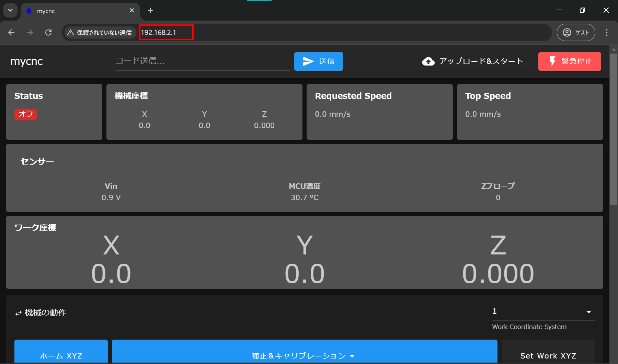
Task: Click the Status card heading
Action: (28, 96)
